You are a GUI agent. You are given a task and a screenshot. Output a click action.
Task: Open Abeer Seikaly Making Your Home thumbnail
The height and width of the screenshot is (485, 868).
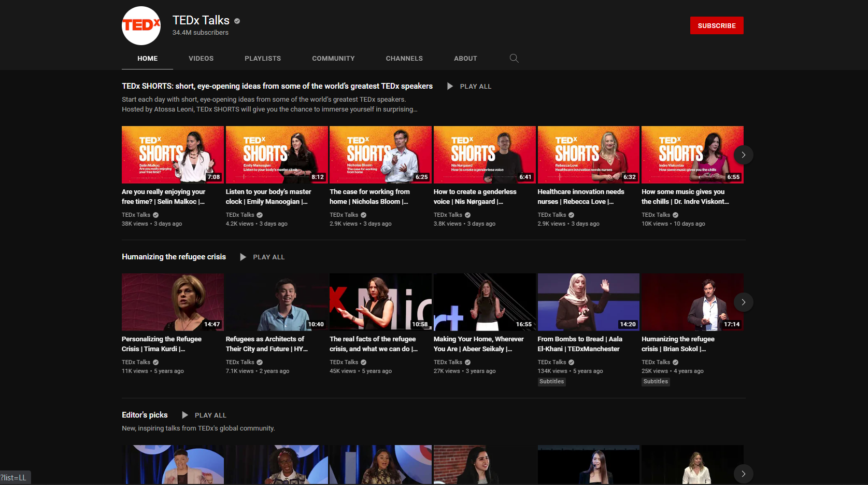click(485, 302)
